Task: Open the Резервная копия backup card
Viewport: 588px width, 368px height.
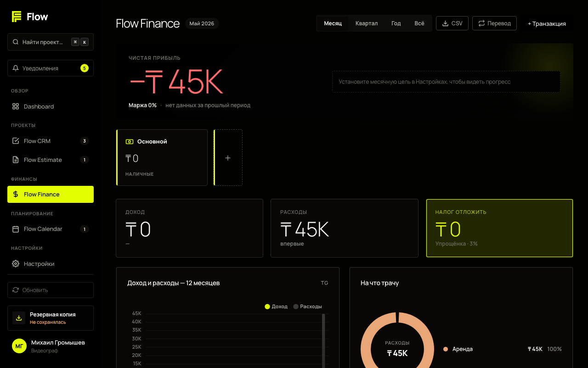Action: click(x=51, y=318)
